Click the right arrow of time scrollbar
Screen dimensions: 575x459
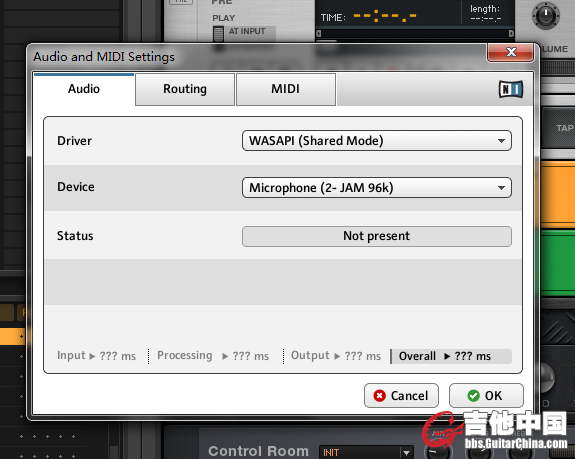(x=511, y=34)
